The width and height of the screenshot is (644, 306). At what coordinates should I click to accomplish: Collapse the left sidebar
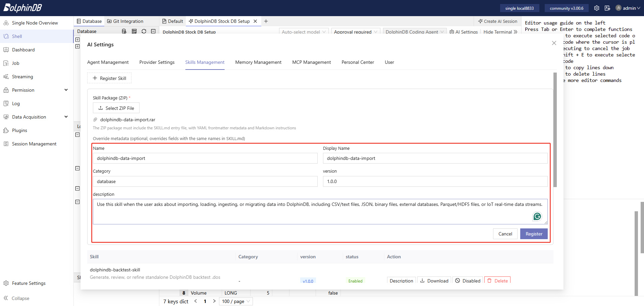click(17, 298)
